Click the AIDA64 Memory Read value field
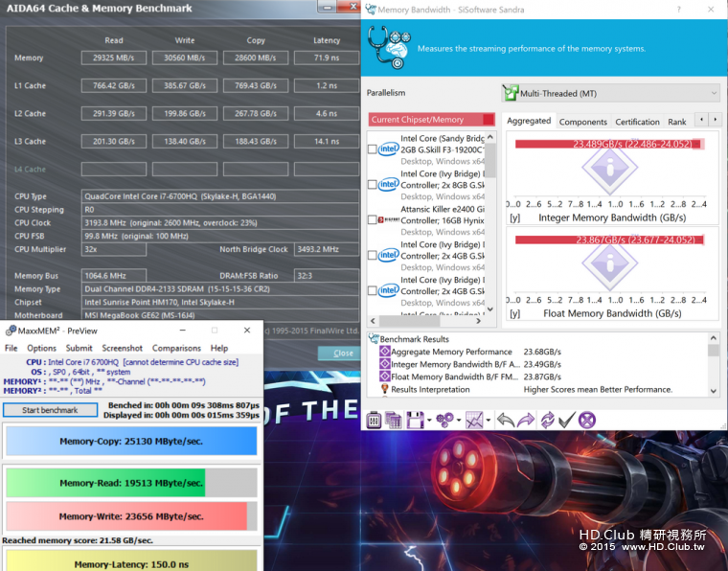Screen dimensions: 728x571 point(114,57)
